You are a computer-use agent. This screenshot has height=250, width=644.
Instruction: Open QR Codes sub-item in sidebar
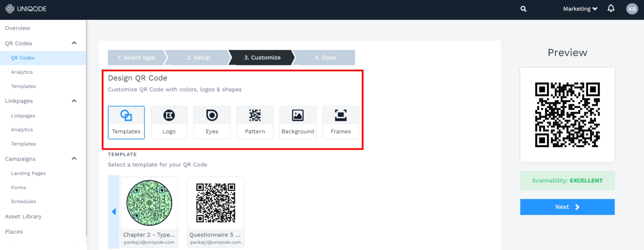coord(23,58)
